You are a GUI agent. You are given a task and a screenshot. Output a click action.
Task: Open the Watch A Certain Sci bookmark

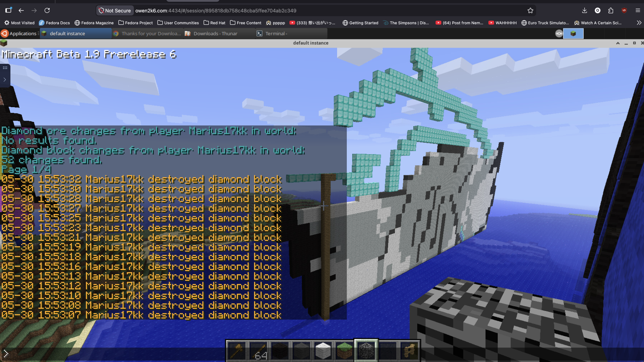pos(598,23)
